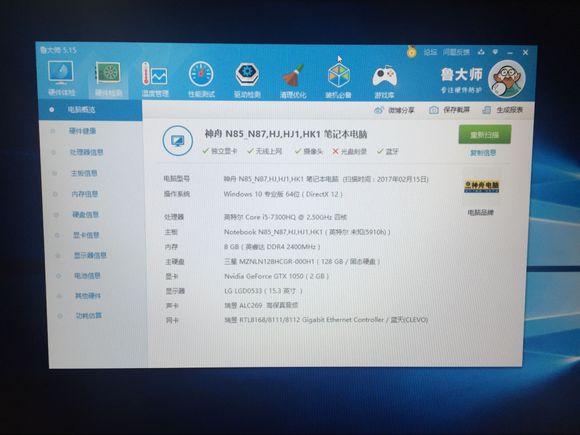
Task: Click the 神舟电脑 brand logo
Action: click(x=482, y=186)
